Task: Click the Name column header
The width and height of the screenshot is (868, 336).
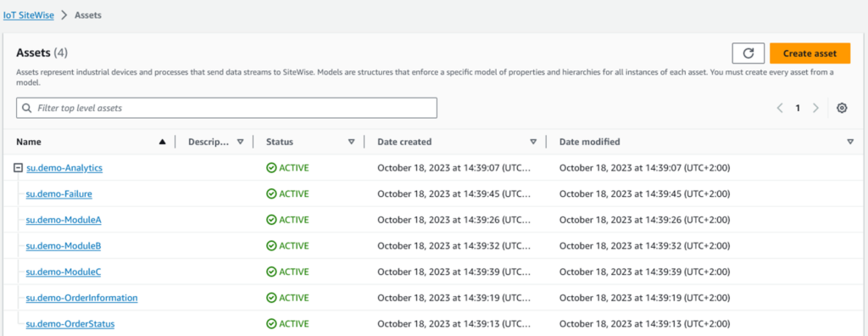Action: click(x=29, y=142)
